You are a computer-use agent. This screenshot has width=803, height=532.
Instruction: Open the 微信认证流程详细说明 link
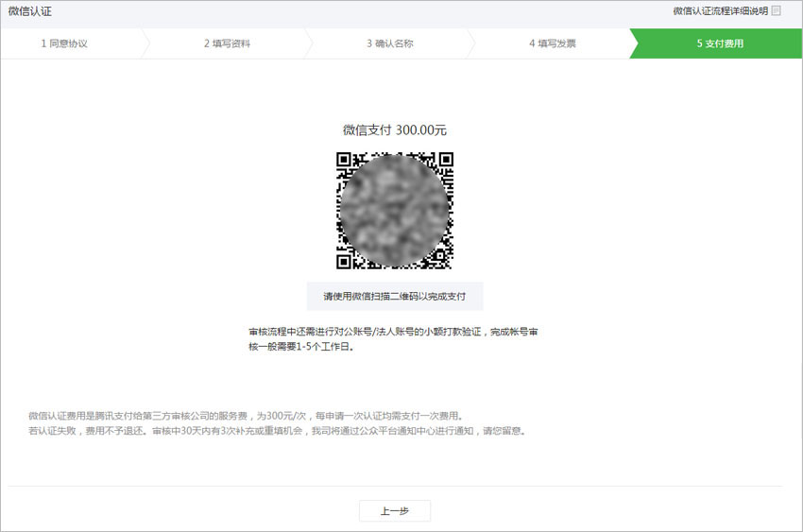point(720,10)
